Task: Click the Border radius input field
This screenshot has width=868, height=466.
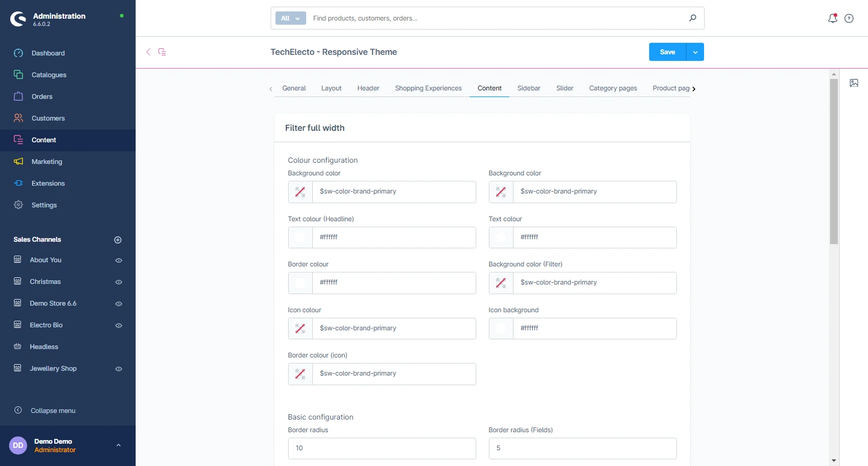Action: [382, 449]
